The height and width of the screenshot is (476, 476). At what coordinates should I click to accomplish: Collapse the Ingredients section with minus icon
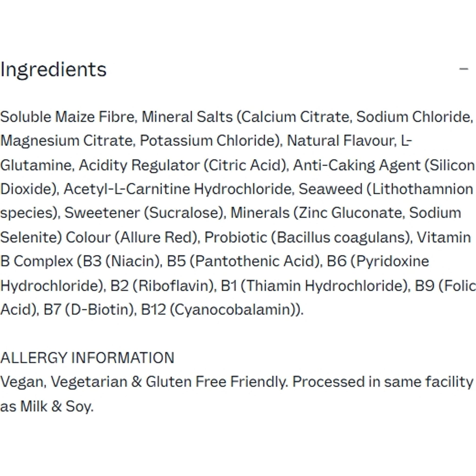point(464,69)
